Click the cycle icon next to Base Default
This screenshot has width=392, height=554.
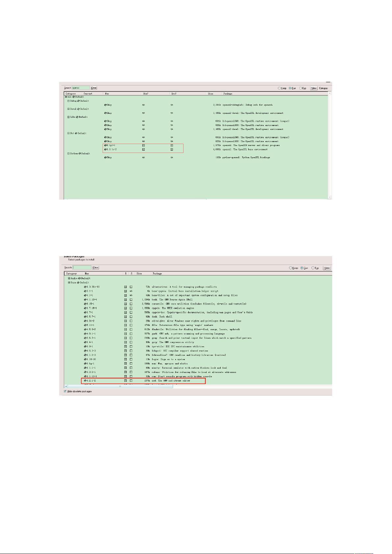point(78,282)
